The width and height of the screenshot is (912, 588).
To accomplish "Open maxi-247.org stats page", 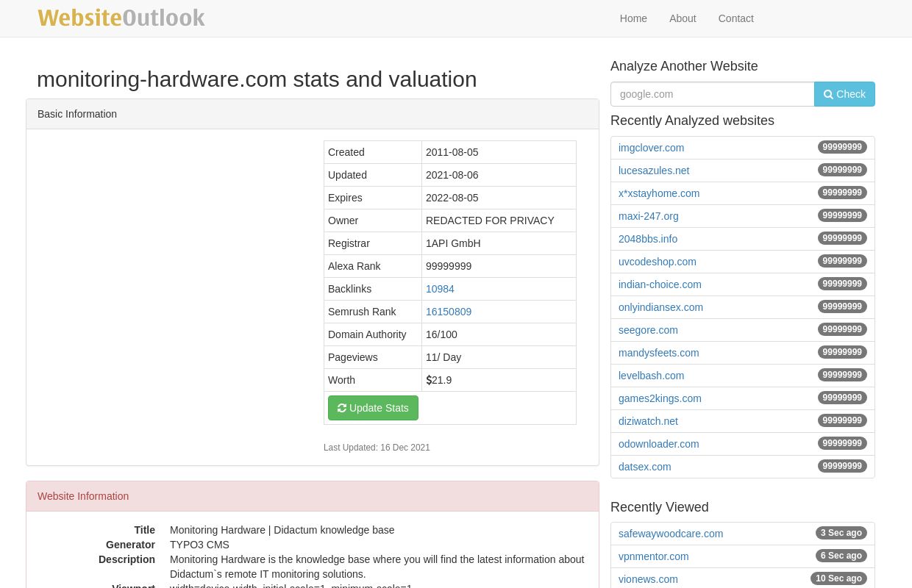I will (648, 216).
